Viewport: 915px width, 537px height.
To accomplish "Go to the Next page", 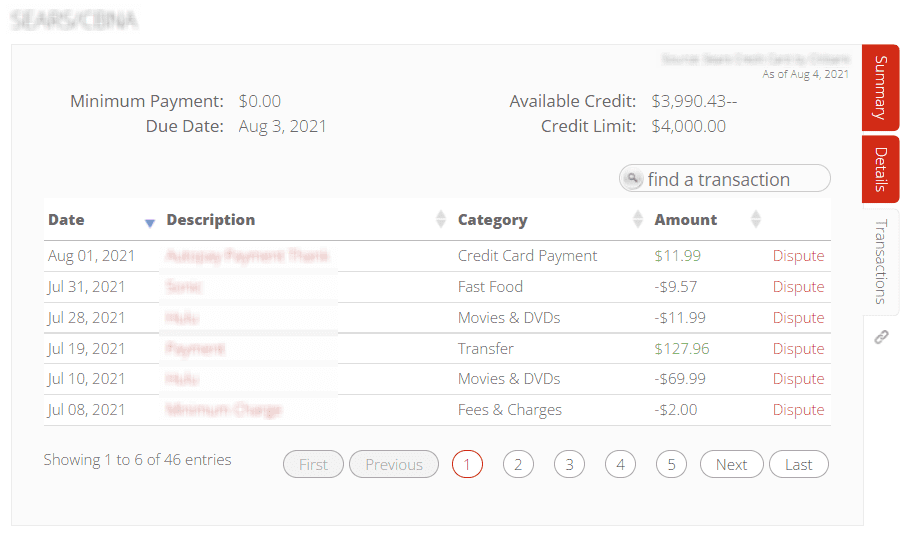I will (731, 464).
